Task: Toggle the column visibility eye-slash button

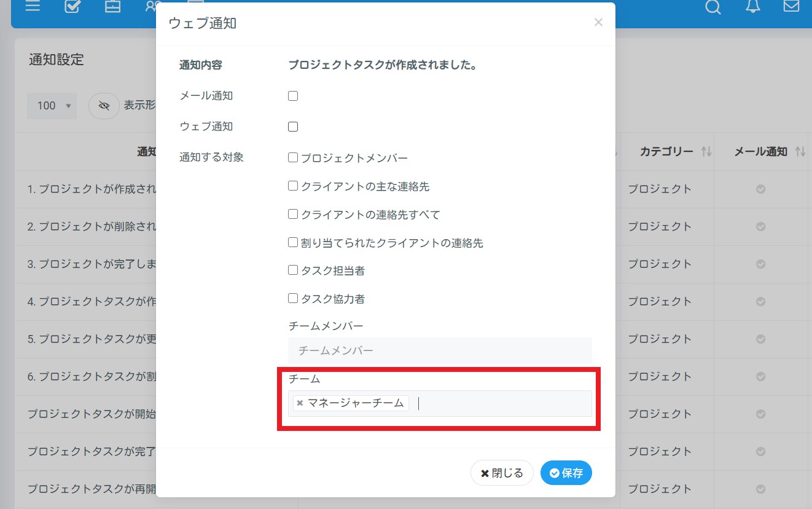Action: point(104,106)
